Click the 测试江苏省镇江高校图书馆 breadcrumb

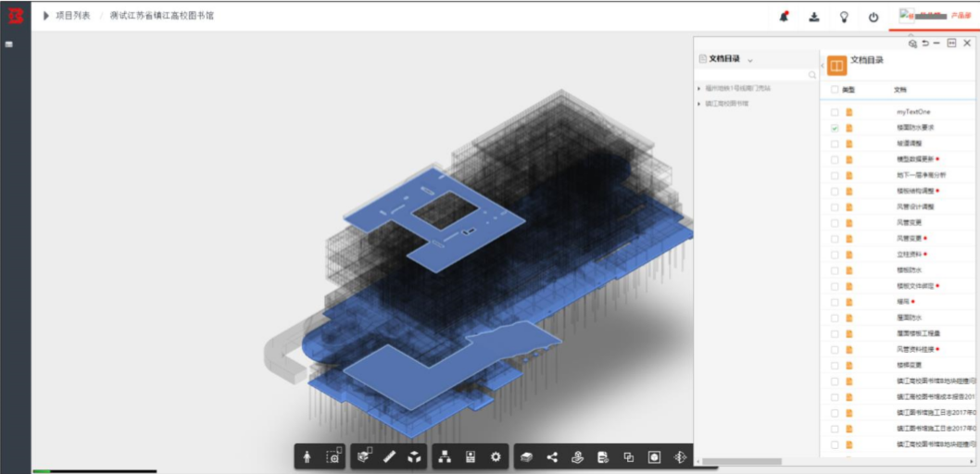[162, 17]
